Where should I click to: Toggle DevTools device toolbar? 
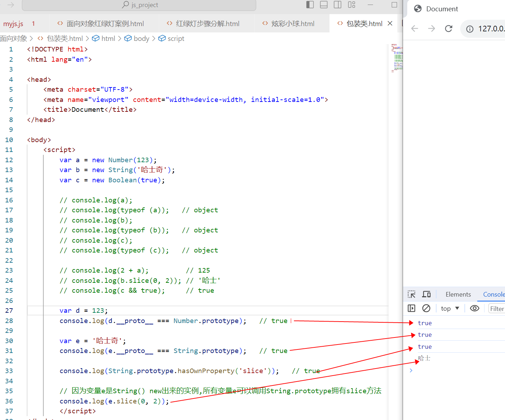coord(426,294)
